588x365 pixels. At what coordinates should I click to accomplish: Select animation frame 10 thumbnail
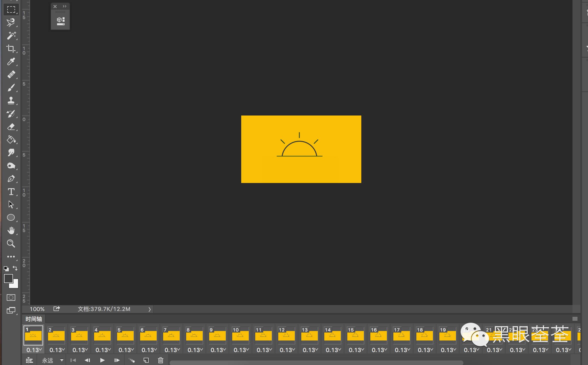(240, 335)
